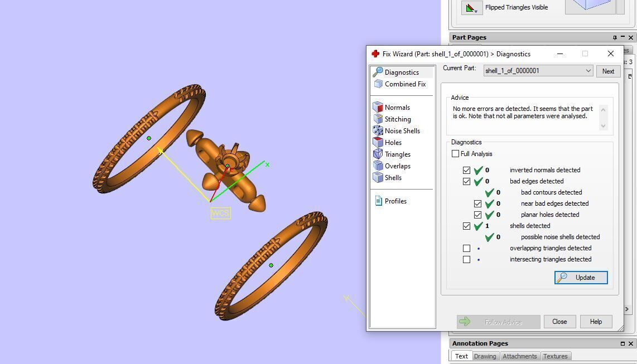Click the Follow Advice button
The height and width of the screenshot is (364, 637).
point(499,322)
